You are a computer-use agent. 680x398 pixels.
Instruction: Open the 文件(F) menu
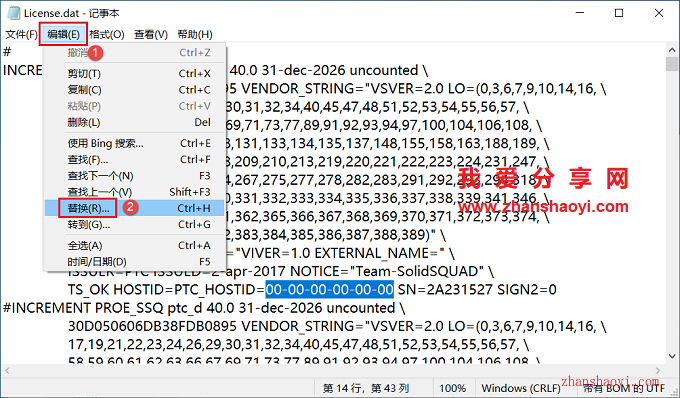[x=21, y=34]
